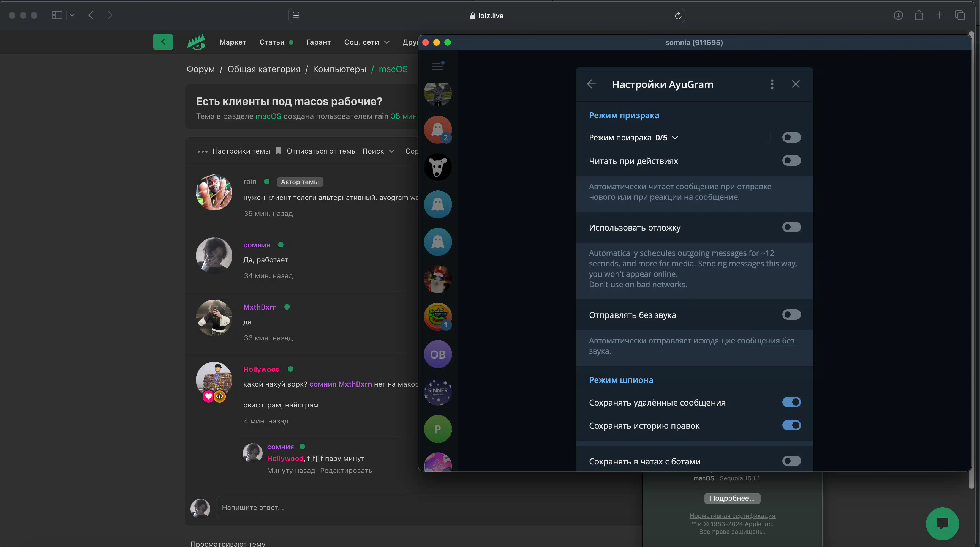Open Pepe frog avatar chat
This screenshot has height=547, width=980.
pos(437,317)
